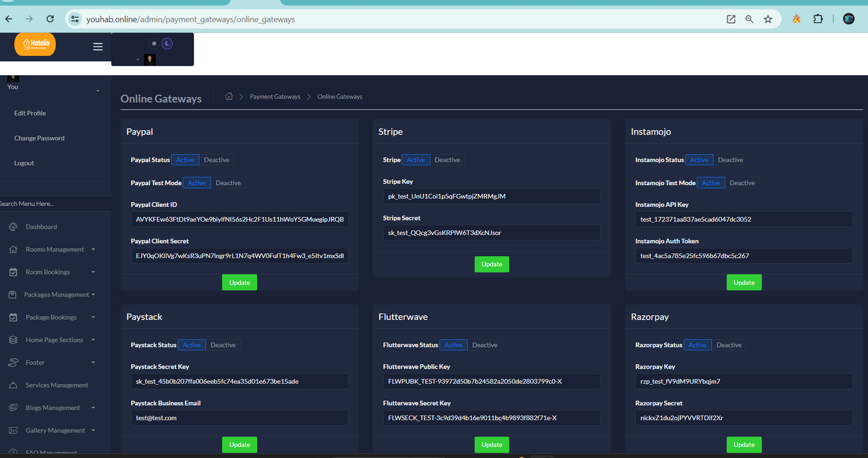Set Instamojo Test Mode to Deactive
The width and height of the screenshot is (868, 458).
[742, 183]
